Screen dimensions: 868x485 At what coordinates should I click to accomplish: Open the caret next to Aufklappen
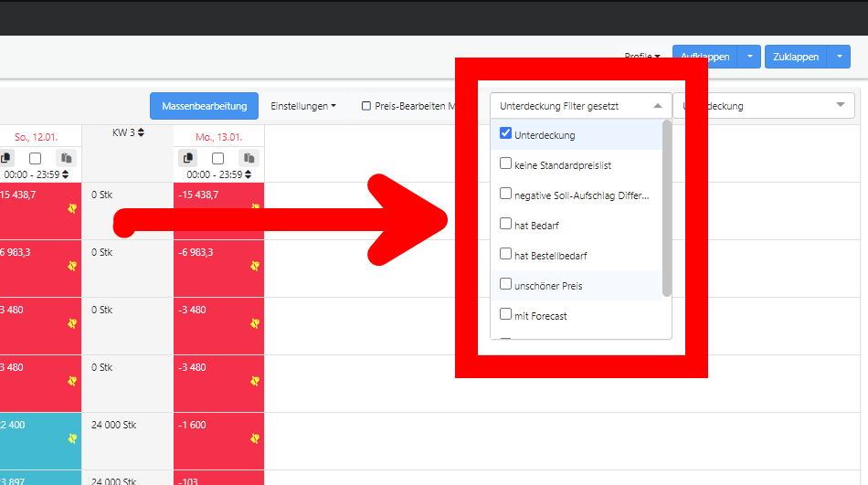(x=749, y=57)
